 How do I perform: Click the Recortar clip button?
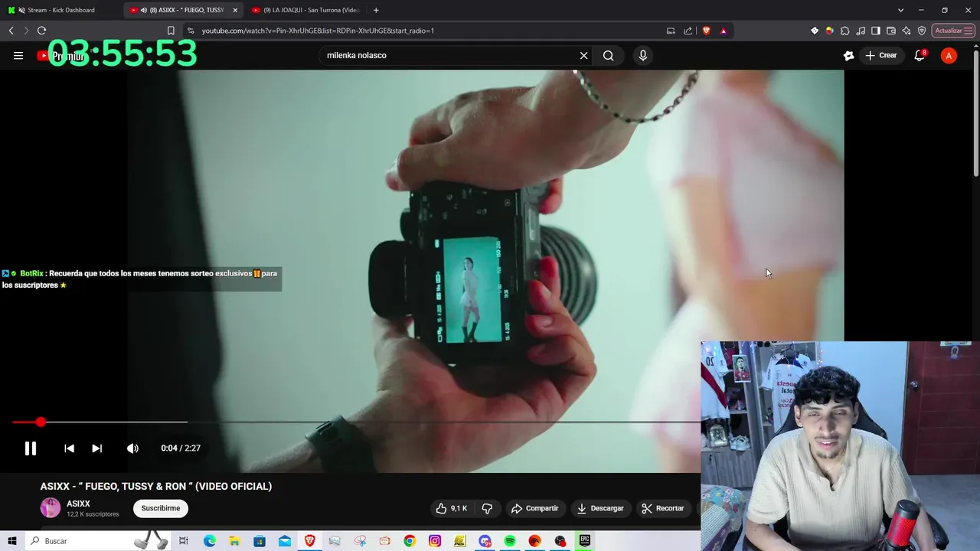point(663,508)
